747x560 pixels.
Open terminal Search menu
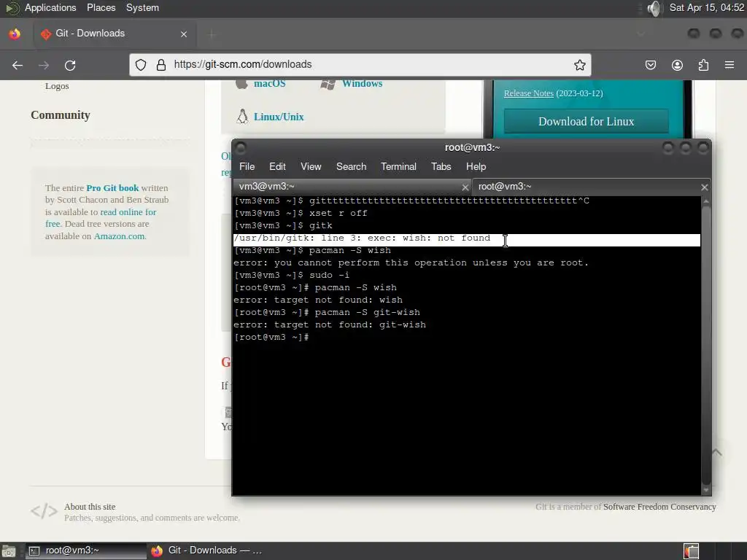(x=351, y=167)
